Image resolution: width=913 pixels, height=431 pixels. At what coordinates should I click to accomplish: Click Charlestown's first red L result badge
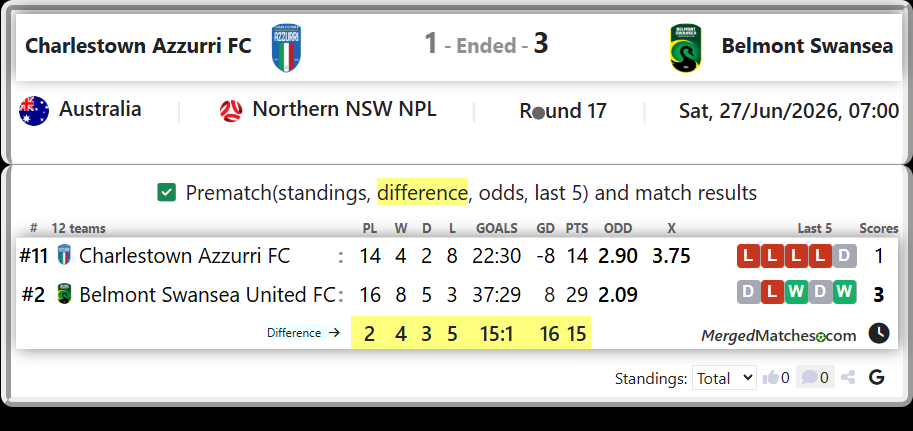pos(749,256)
